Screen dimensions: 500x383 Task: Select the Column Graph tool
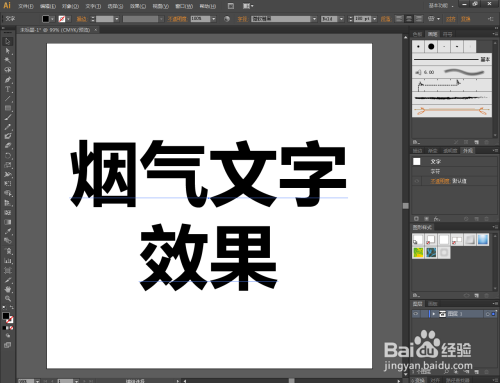click(x=8, y=261)
